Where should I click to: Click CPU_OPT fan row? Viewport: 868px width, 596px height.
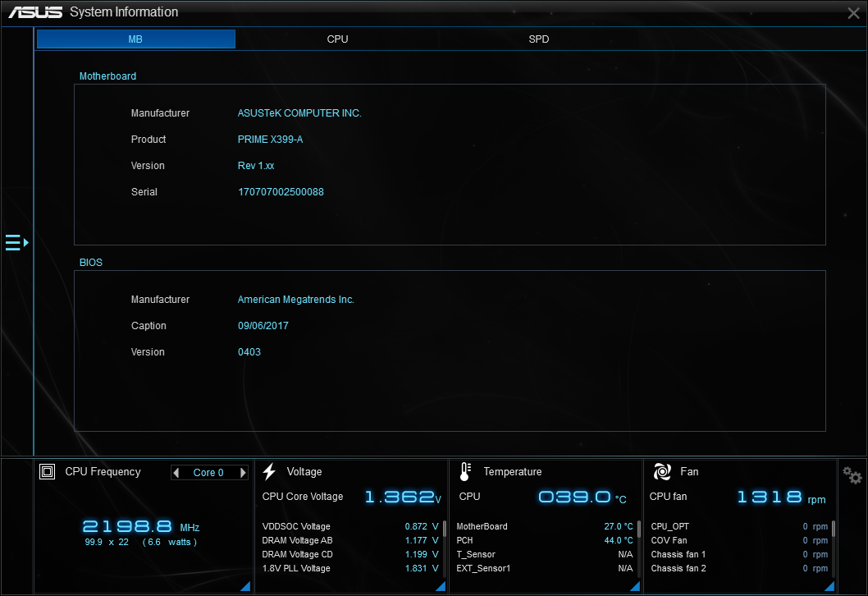click(x=739, y=526)
